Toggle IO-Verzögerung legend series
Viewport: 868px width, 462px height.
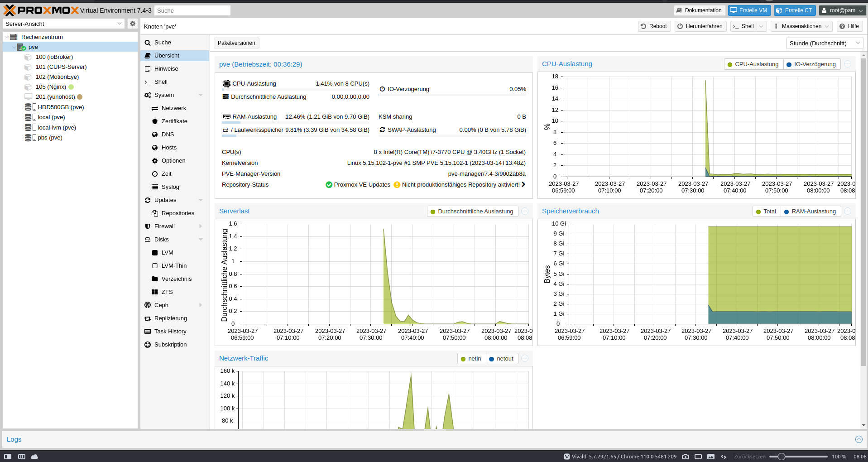pyautogui.click(x=812, y=64)
